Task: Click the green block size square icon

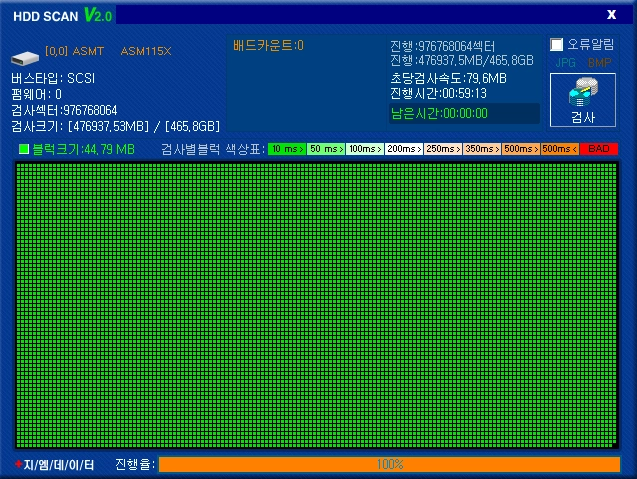Action: [x=24, y=149]
